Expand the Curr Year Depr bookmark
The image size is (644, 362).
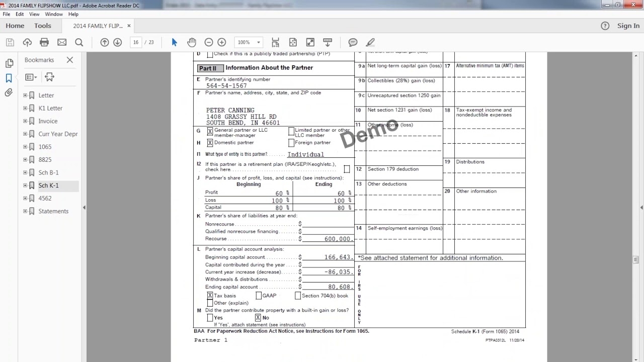[25, 134]
